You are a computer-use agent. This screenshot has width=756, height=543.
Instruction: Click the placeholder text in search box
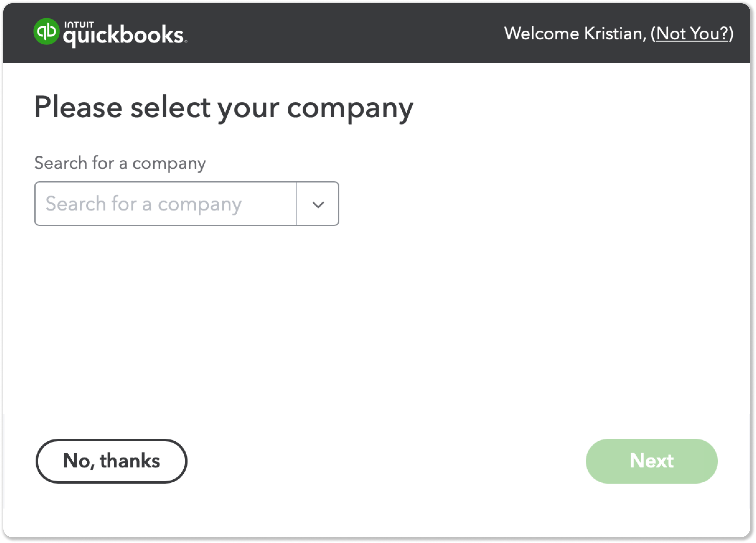[x=143, y=204]
